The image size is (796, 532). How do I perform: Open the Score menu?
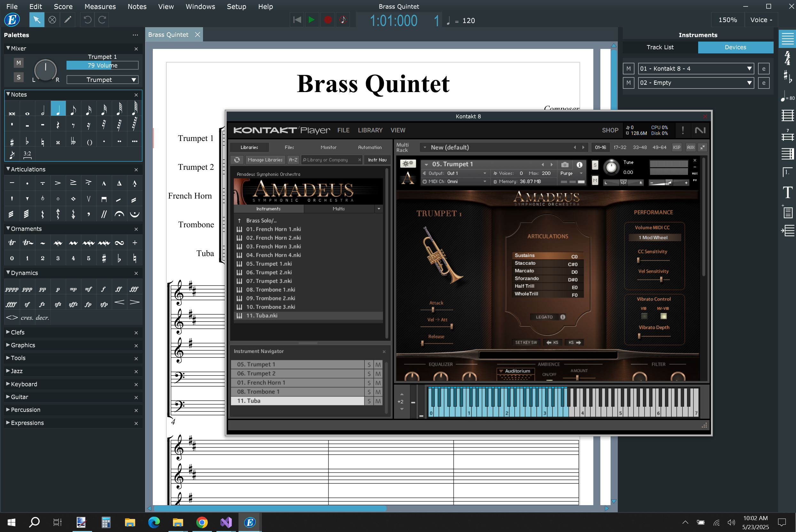tap(63, 6)
